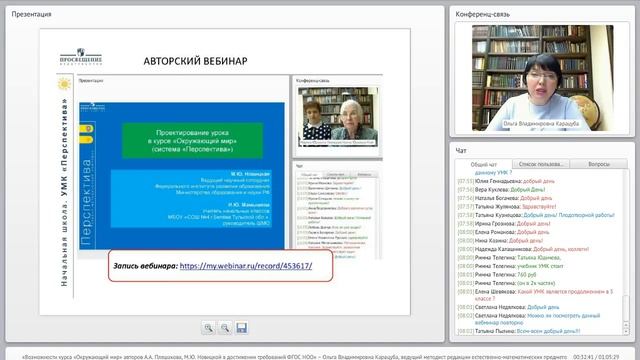The image size is (640, 360).
Task: Click the Конференц-связь panel title
Action: [482, 14]
